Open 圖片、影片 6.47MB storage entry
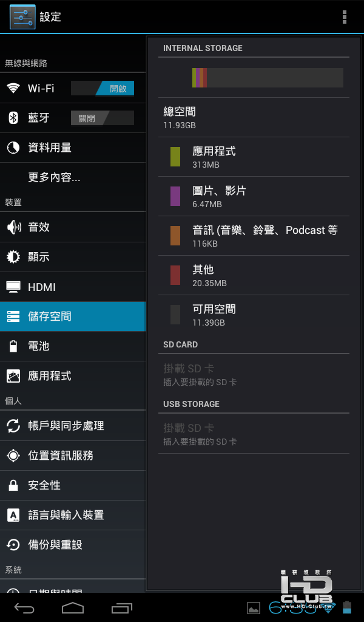 pyautogui.click(x=254, y=196)
